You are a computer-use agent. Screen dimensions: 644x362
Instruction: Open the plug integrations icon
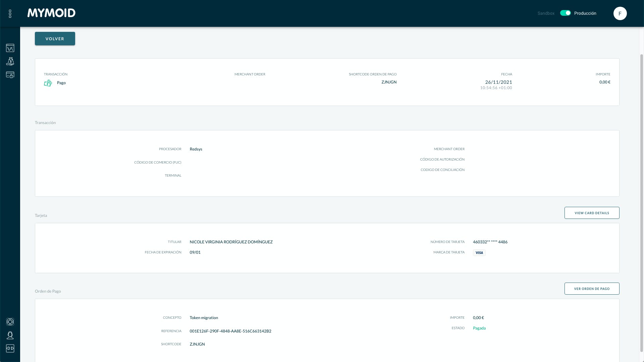10,349
